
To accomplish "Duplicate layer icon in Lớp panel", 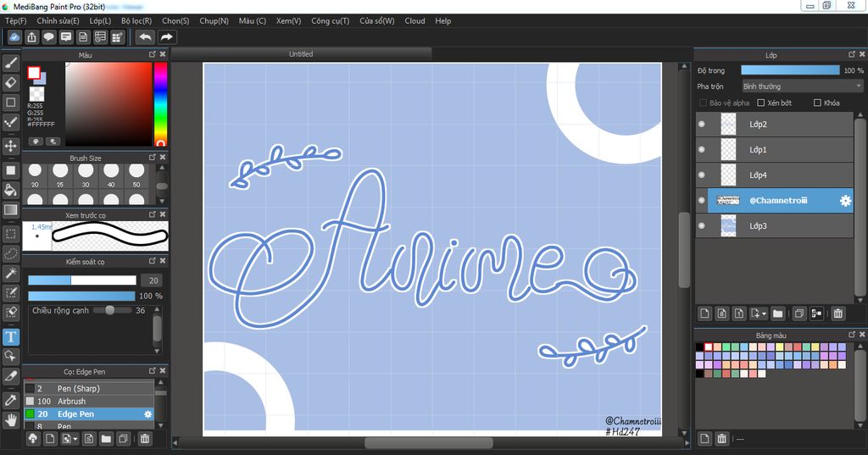I will tap(798, 314).
